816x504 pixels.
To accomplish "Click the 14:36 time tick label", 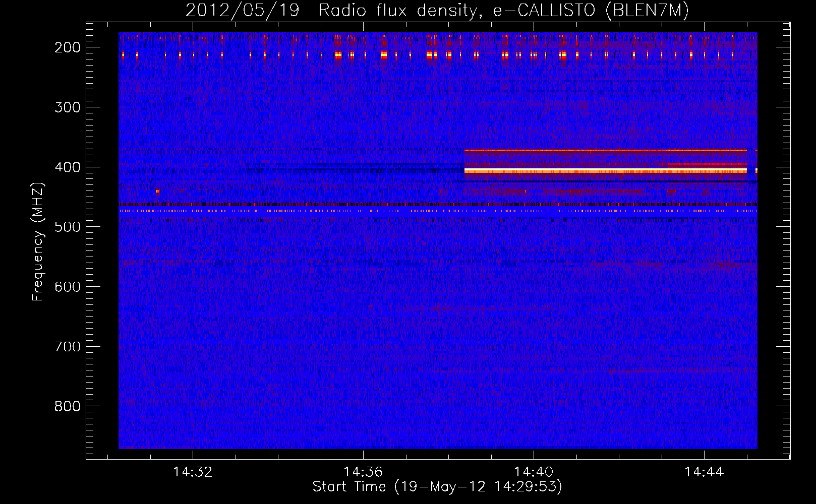I will click(363, 472).
